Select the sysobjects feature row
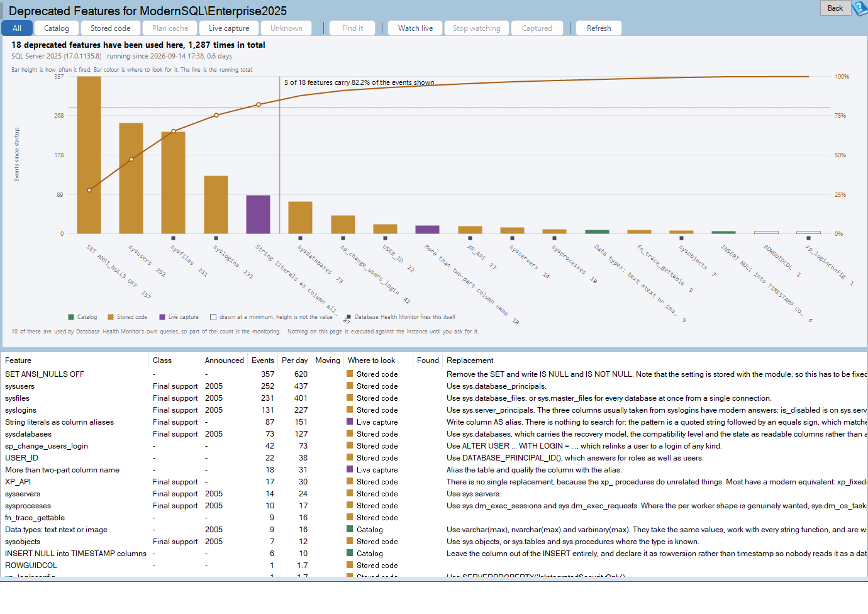Screen dimensions: 868x614 (x=434, y=542)
